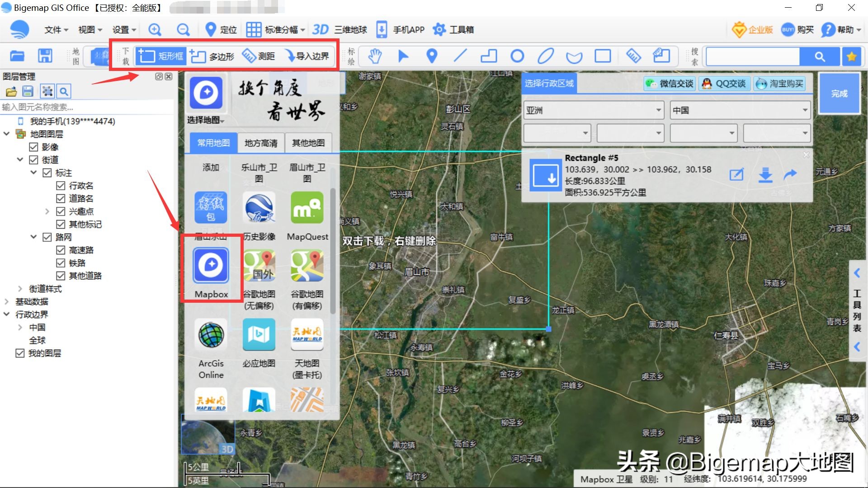Click the 淘宝购买 button
The image size is (868, 488).
pyautogui.click(x=779, y=84)
